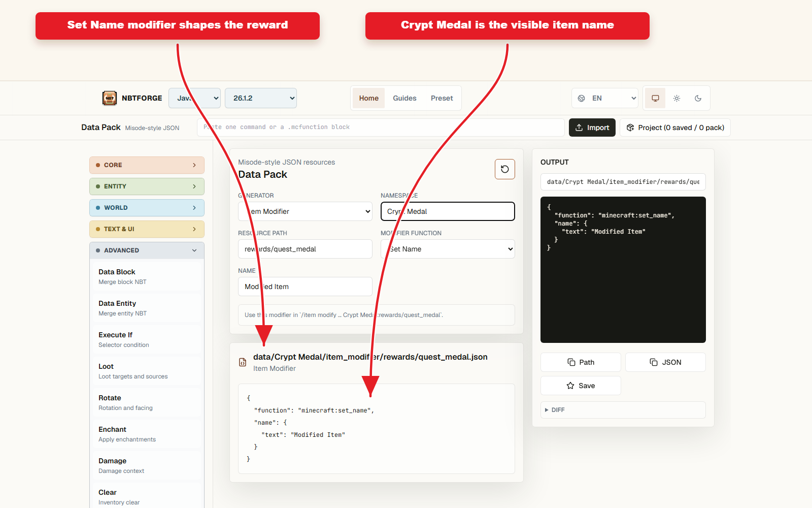Screen dimensions: 812x508
Task: Save the modifier with star button
Action: pos(581,386)
